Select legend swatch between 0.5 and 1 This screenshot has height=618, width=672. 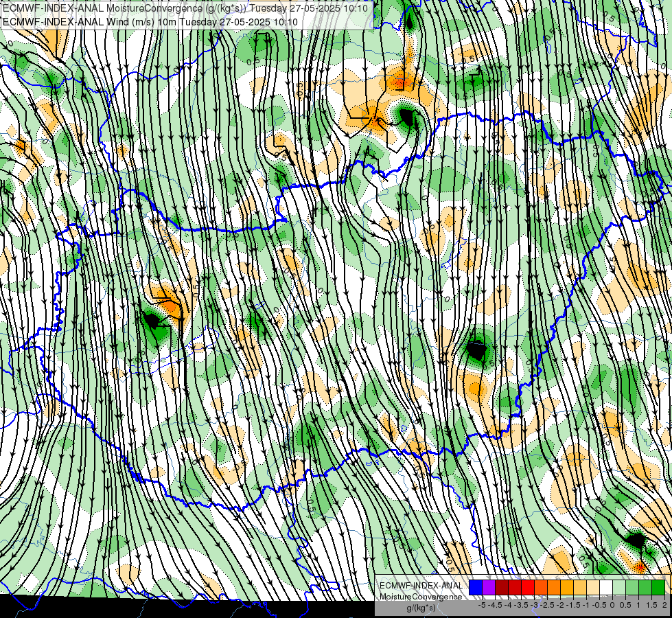point(632,588)
